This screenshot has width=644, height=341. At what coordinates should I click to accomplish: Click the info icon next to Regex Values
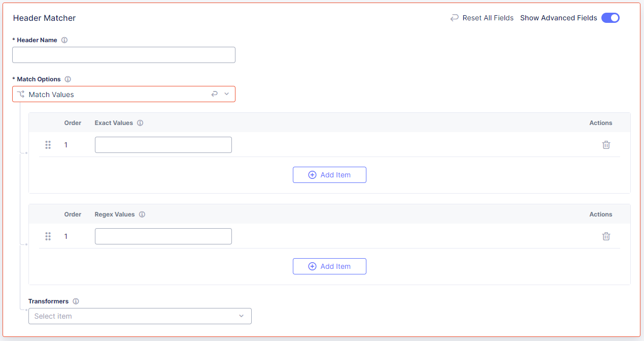click(142, 214)
